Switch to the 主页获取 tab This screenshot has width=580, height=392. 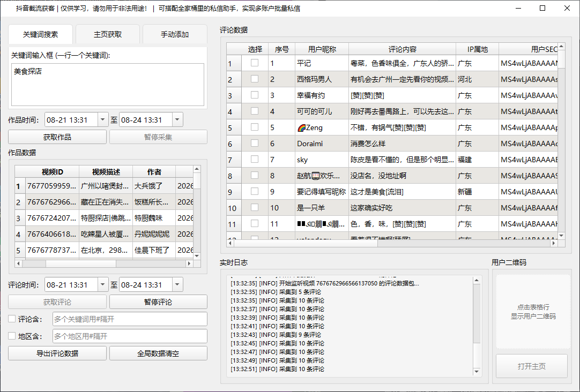point(108,34)
